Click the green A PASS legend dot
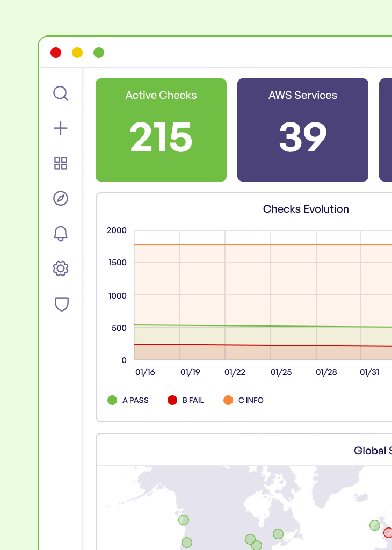The height and width of the screenshot is (550, 392). pos(112,400)
